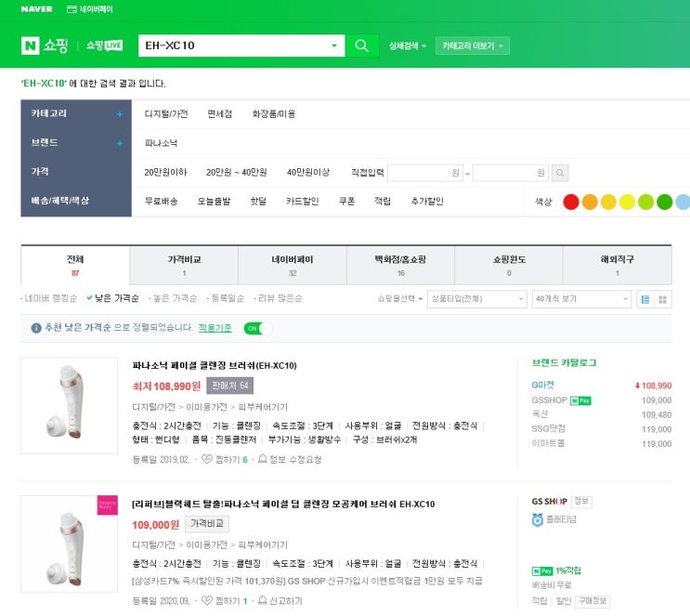The image size is (690, 616).
Task: Click bell icon 정보 수정요청
Action: (262, 459)
